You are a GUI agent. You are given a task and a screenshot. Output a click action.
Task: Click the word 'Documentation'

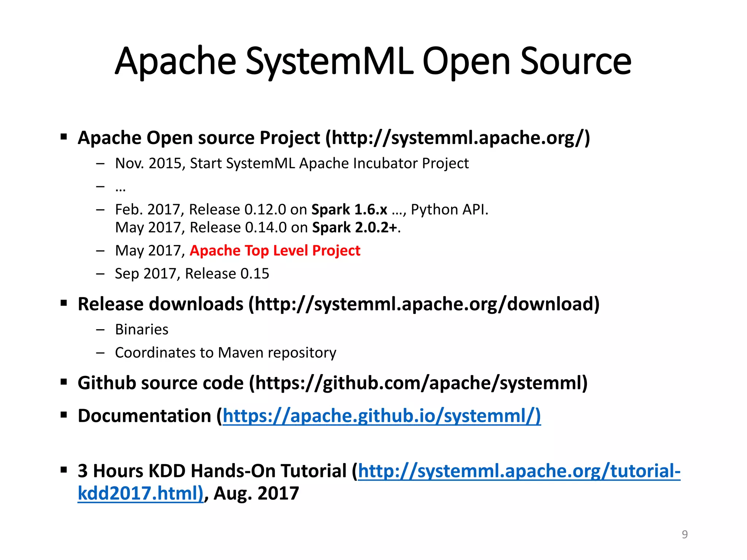pyautogui.click(x=144, y=416)
